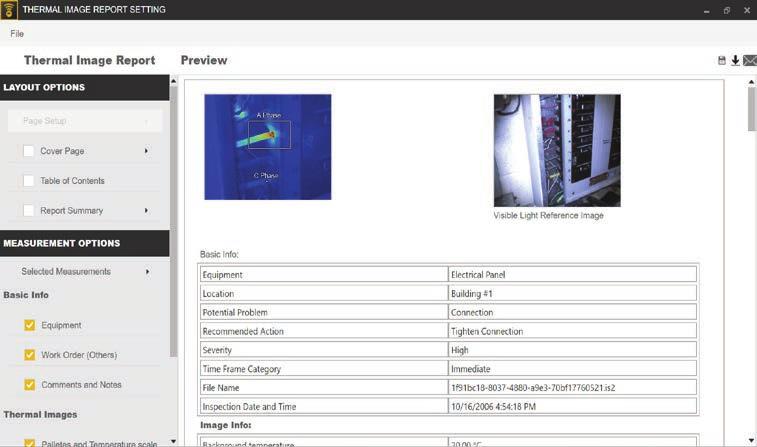Click the preview vertical scrollbar thumb
The width and height of the screenshot is (757, 447).
[751, 109]
